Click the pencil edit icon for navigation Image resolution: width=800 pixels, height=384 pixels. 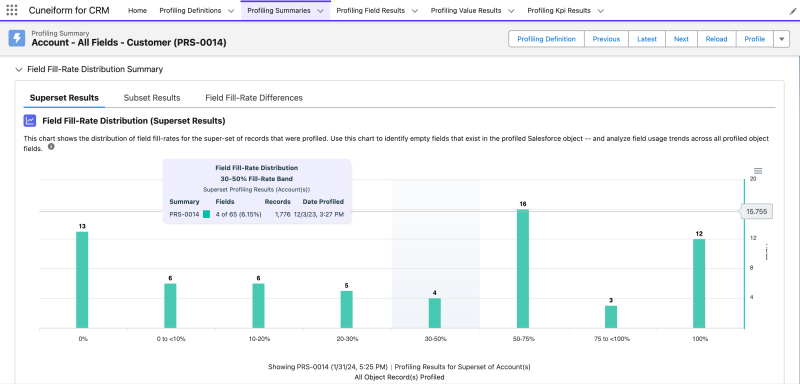coord(792,11)
